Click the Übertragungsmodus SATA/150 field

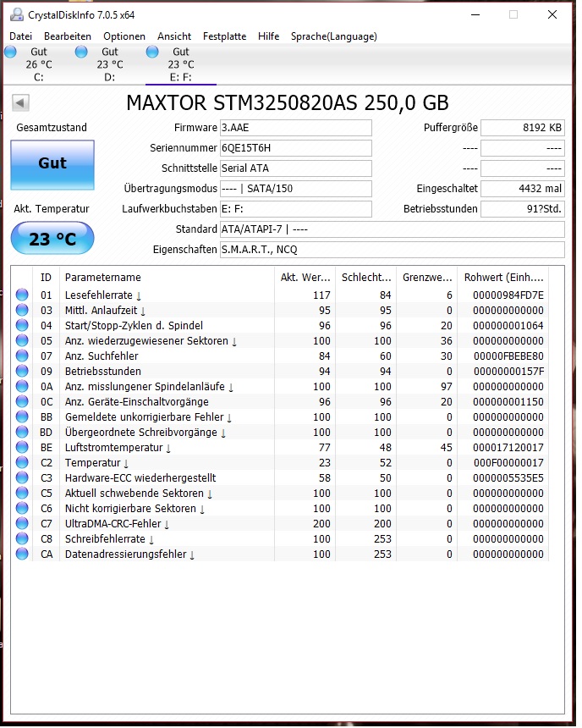click(x=295, y=189)
